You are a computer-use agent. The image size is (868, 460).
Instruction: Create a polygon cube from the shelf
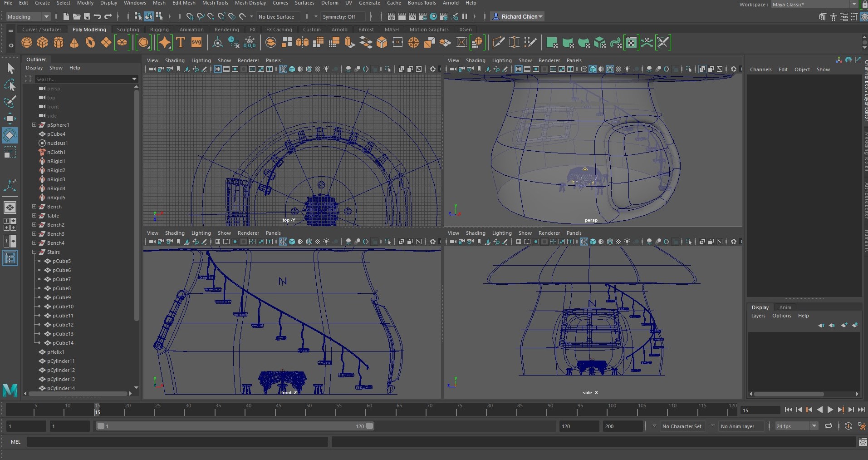(43, 43)
